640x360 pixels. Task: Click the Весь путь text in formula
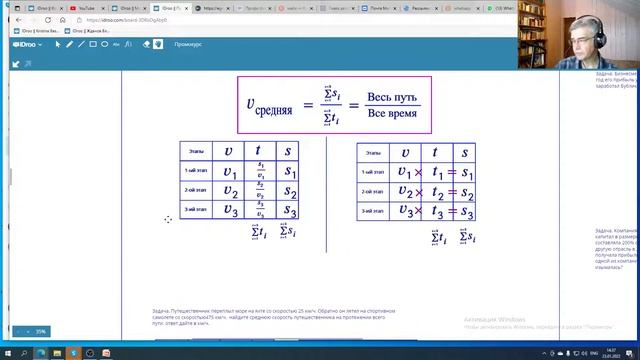pyautogui.click(x=392, y=97)
